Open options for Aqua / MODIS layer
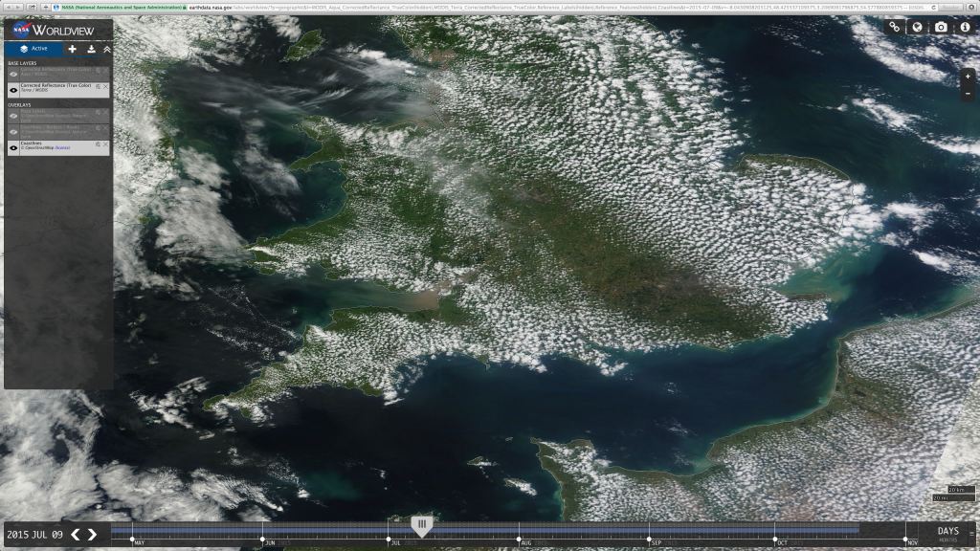The width and height of the screenshot is (980, 551). (99, 71)
